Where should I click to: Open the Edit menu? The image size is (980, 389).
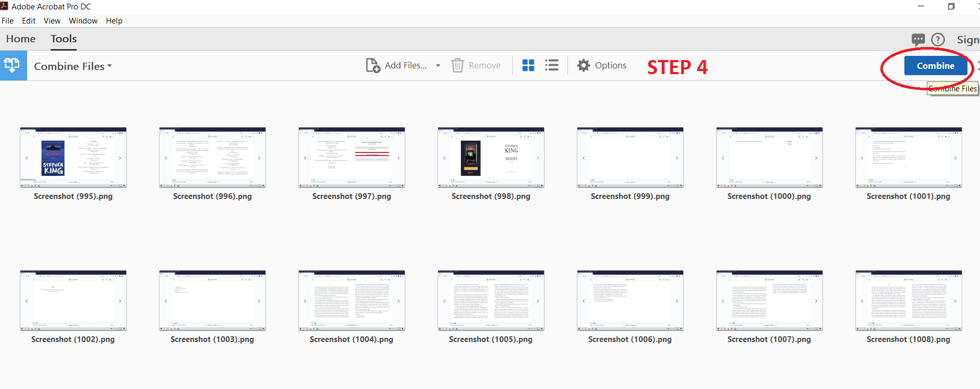click(x=29, y=21)
